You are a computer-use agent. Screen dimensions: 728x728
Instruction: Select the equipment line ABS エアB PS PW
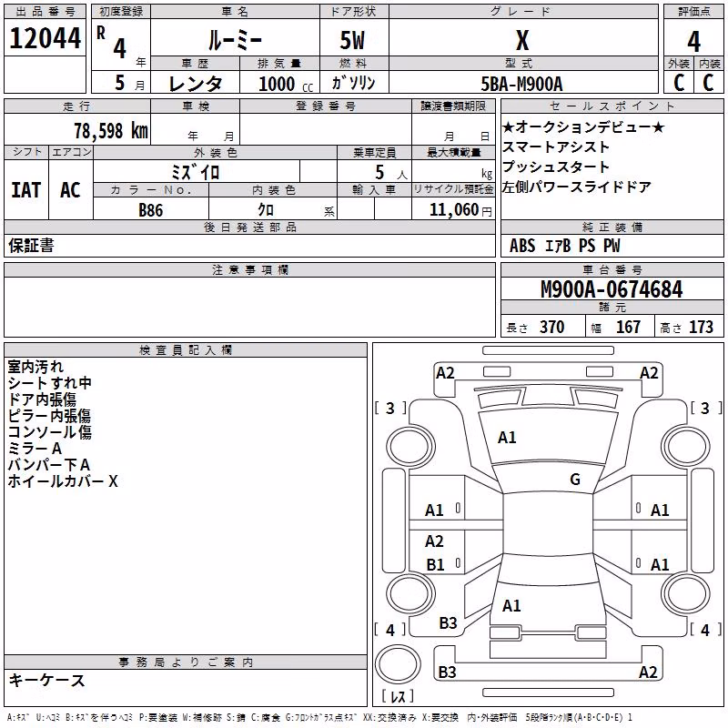click(x=564, y=246)
